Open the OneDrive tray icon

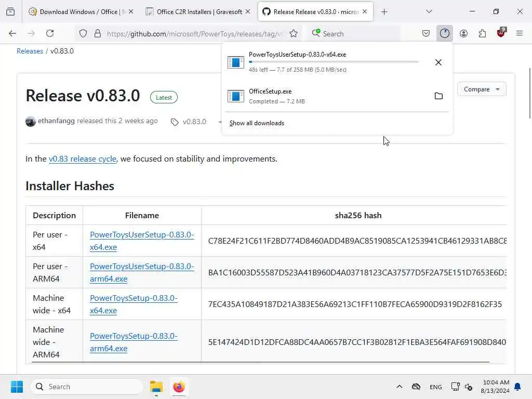click(416, 387)
